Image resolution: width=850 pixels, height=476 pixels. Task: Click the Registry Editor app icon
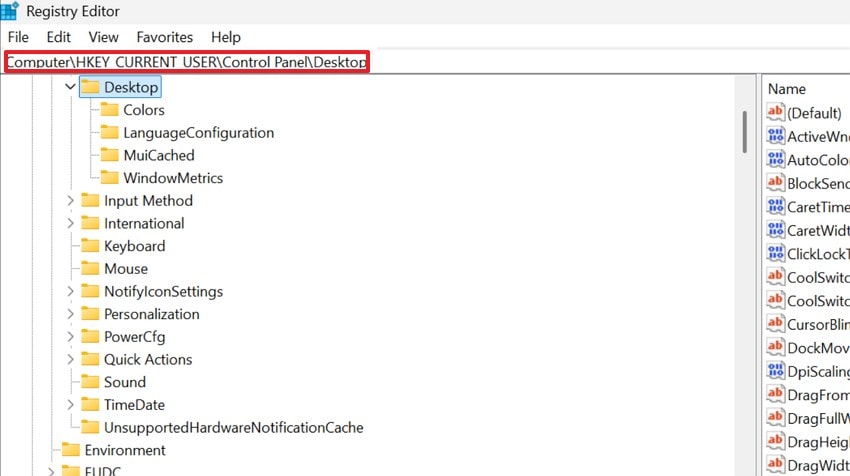[x=9, y=11]
